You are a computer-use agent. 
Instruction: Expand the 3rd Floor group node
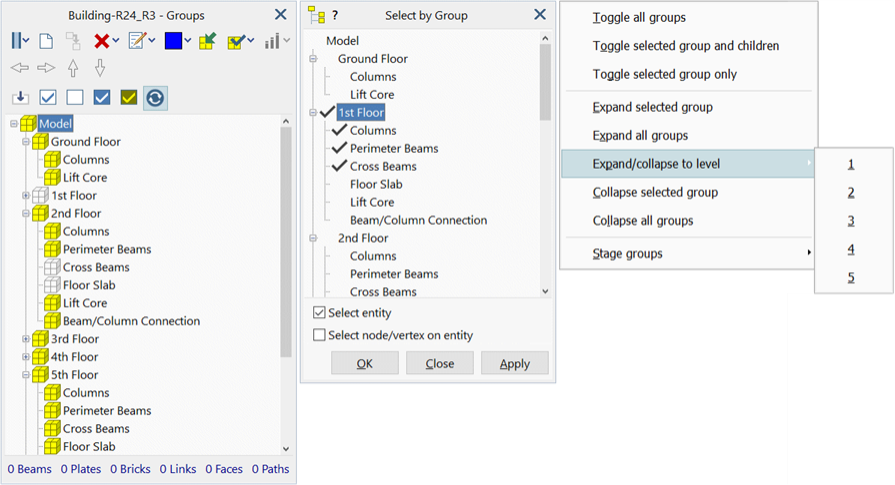pyautogui.click(x=26, y=339)
